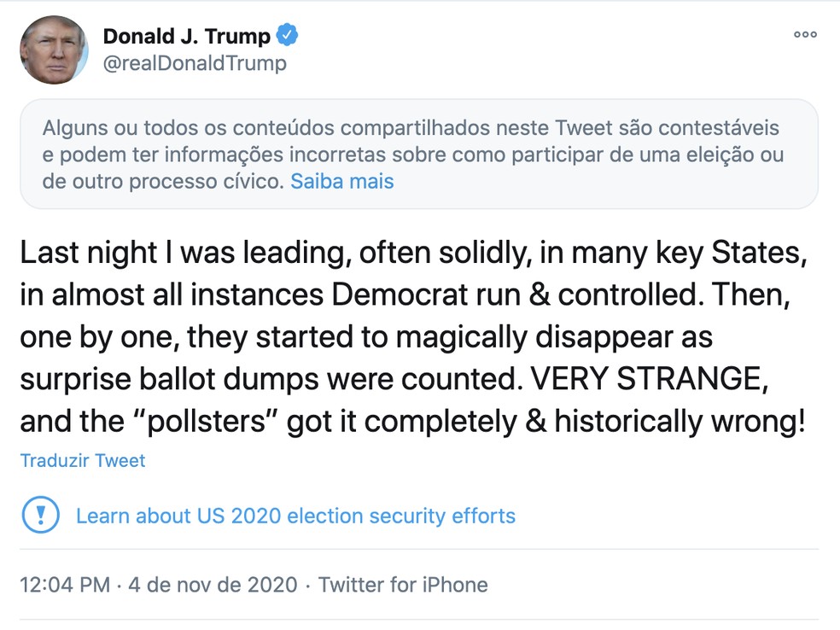Click the Donald J. Trump display name
The image size is (840, 630).
pyautogui.click(x=186, y=37)
